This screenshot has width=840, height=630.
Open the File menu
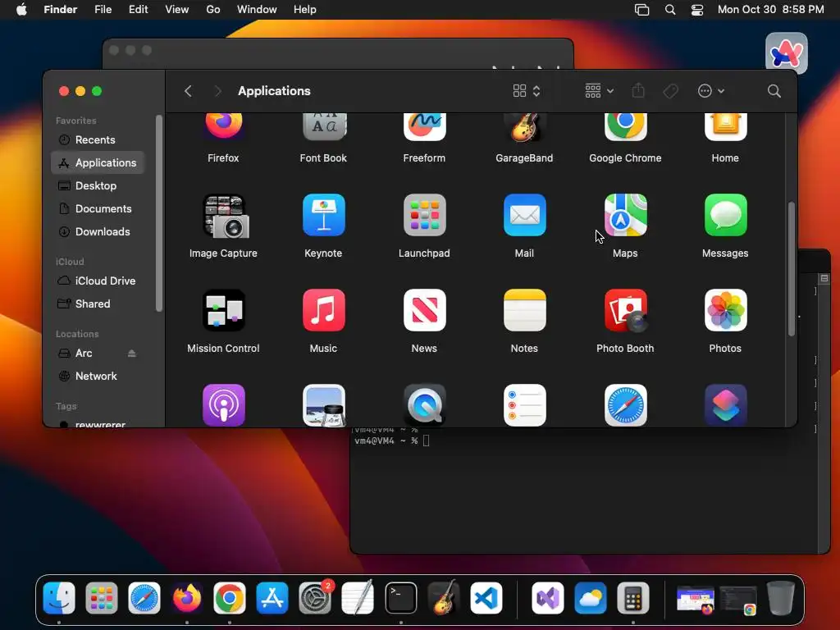(103, 10)
